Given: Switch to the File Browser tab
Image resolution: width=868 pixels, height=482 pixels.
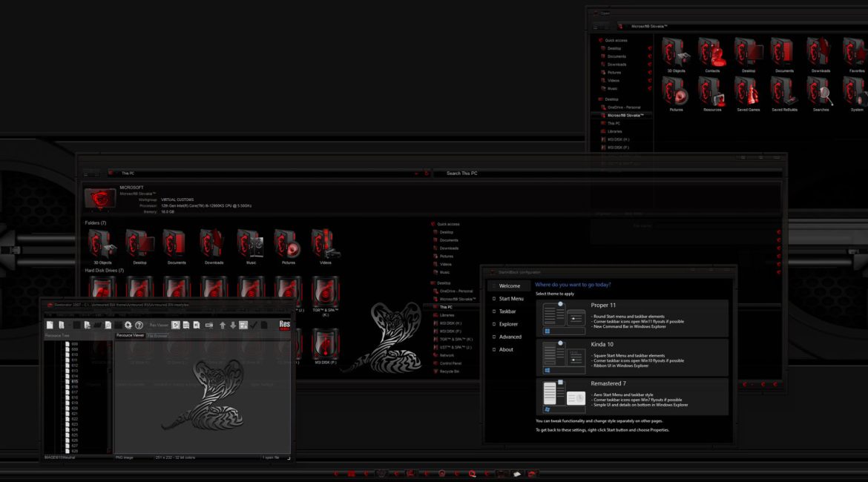Looking at the screenshot, I should [x=157, y=336].
